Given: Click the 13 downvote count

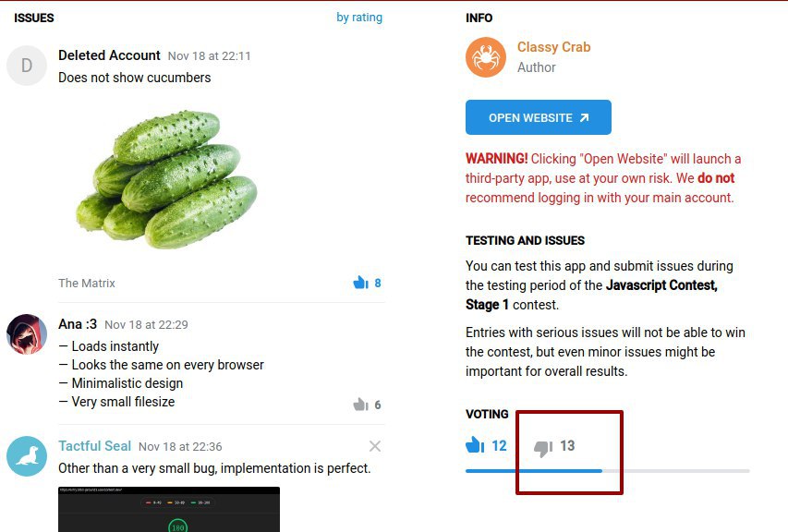Looking at the screenshot, I should click(x=567, y=445).
